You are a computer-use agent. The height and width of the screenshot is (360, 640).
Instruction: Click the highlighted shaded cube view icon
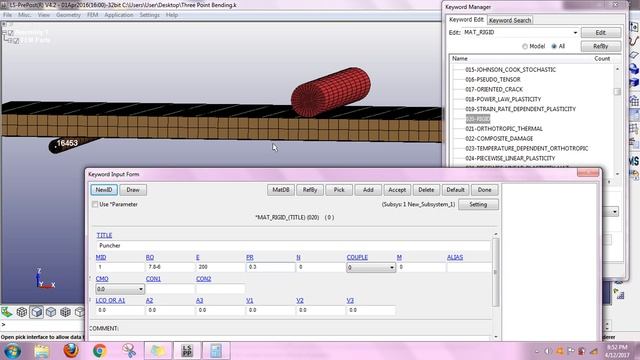tap(36, 312)
